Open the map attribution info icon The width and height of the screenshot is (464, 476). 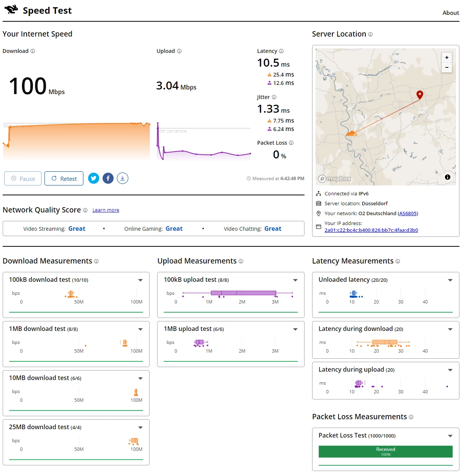click(448, 177)
